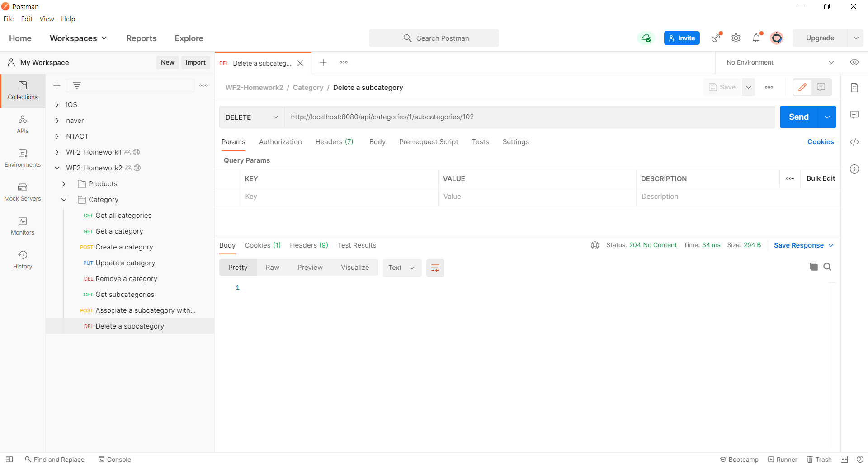Image resolution: width=868 pixels, height=465 pixels.
Task: Select the Raw response view
Action: [272, 268]
